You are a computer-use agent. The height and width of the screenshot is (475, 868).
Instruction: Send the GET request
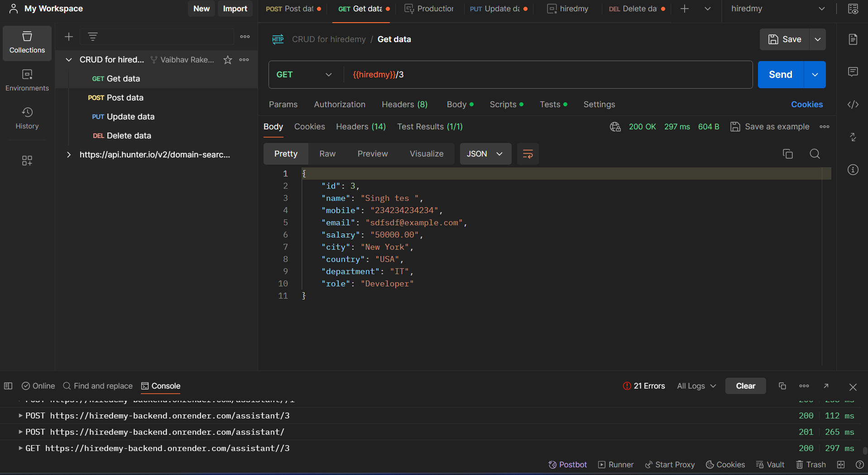click(x=781, y=75)
